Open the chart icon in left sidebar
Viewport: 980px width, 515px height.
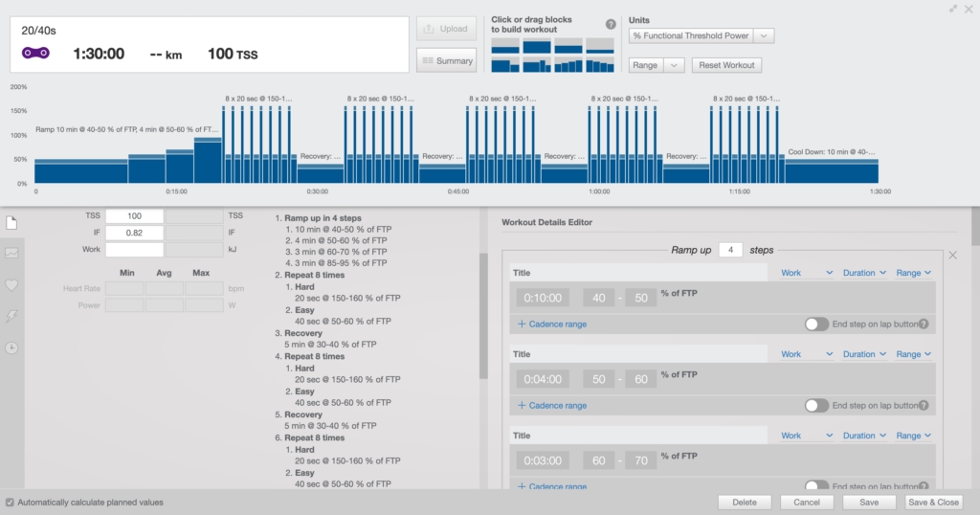[x=11, y=253]
